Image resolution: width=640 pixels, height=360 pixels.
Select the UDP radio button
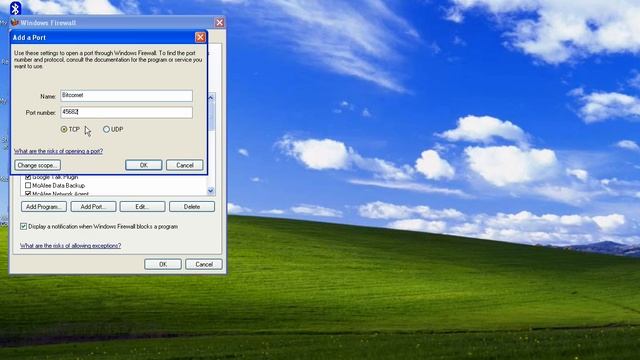click(107, 129)
